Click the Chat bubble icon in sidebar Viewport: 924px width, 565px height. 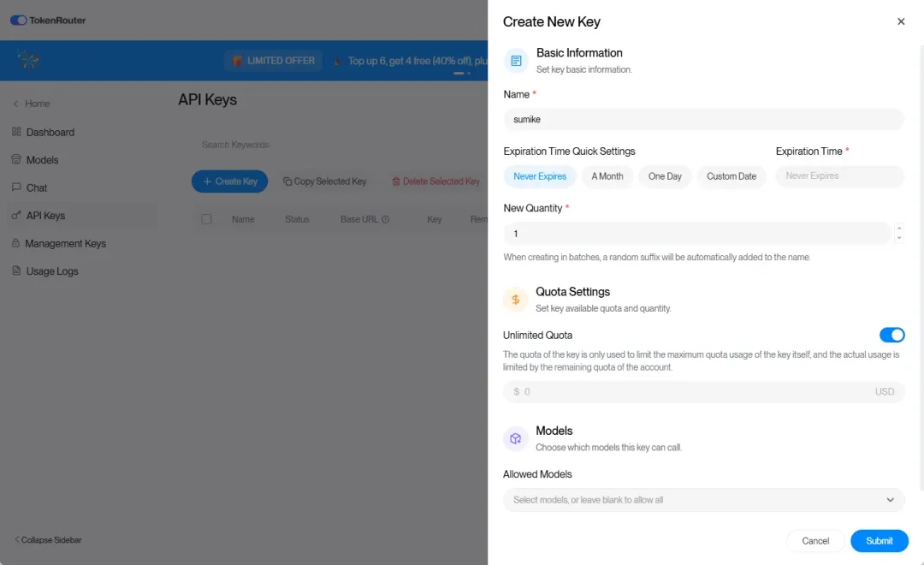point(16,187)
